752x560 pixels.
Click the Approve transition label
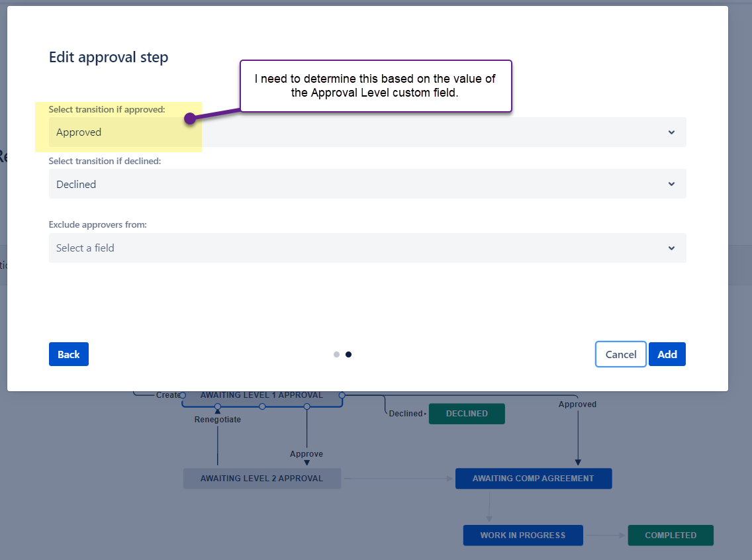click(306, 453)
